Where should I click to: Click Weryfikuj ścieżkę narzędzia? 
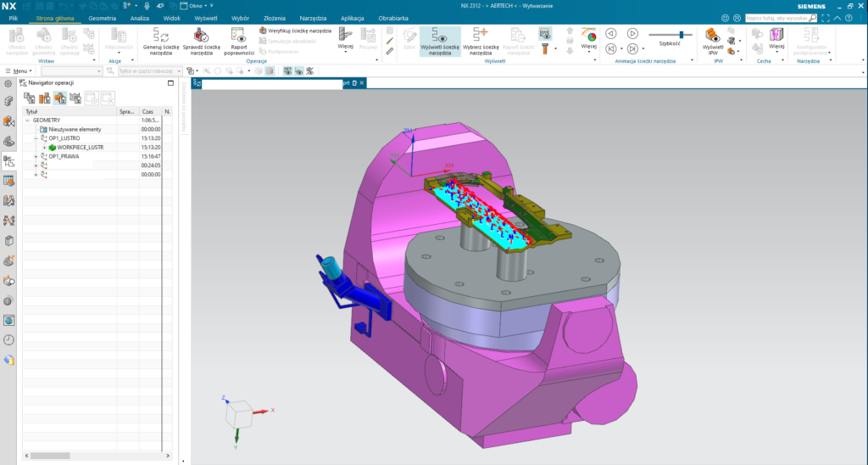[x=295, y=31]
